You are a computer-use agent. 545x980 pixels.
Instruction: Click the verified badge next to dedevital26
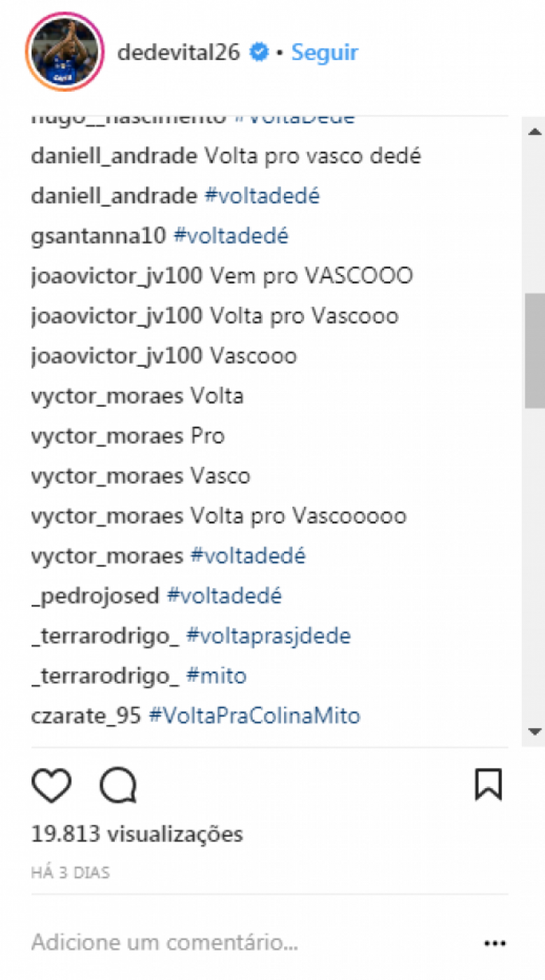pyautogui.click(x=260, y=52)
